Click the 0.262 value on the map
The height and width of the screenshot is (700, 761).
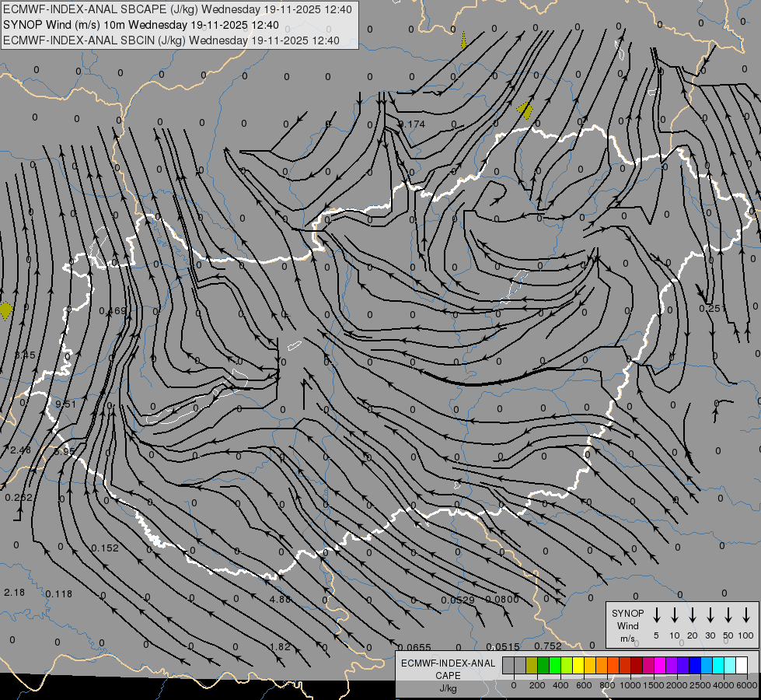coord(19,498)
